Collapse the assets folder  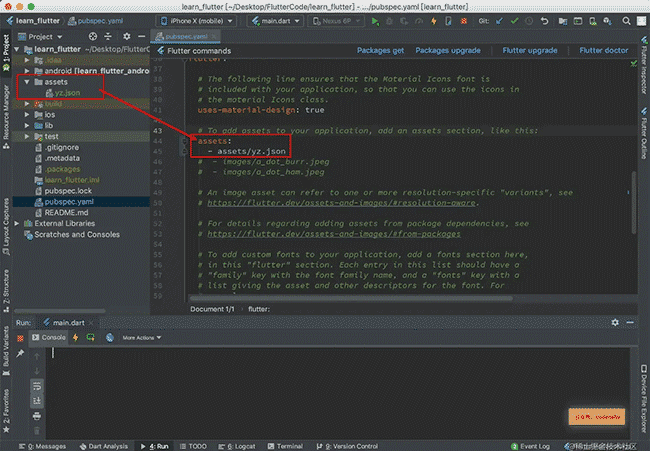point(27,82)
